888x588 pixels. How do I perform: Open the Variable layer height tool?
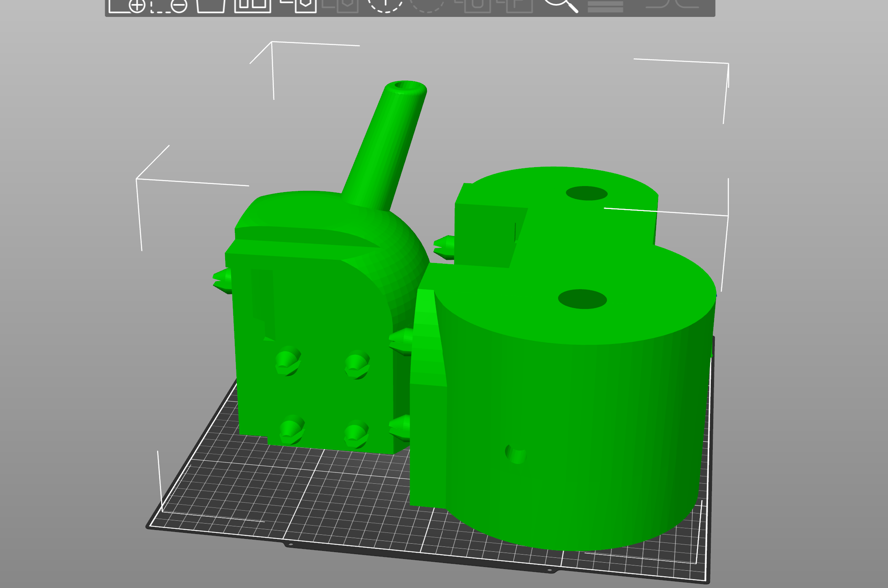click(605, 6)
